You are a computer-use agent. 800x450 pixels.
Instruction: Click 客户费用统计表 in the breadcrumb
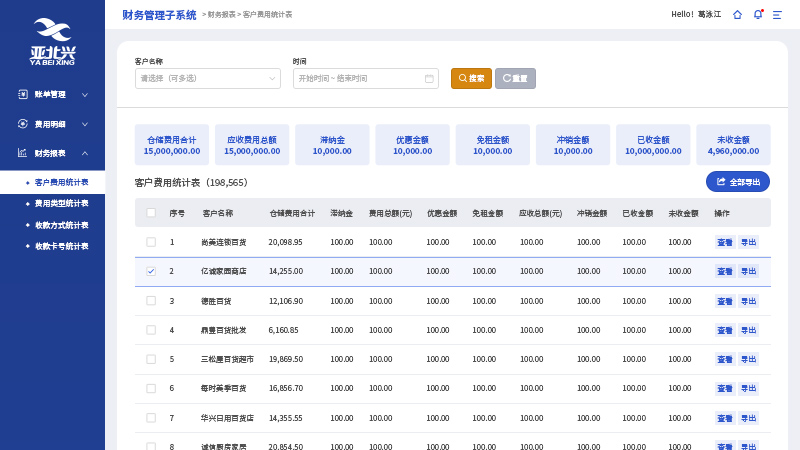click(x=267, y=15)
